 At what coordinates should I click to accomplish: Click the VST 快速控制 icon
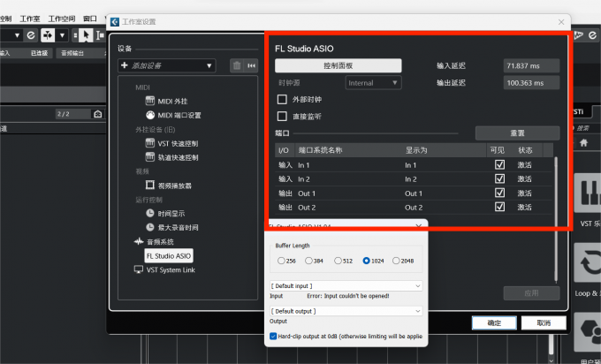coord(150,143)
